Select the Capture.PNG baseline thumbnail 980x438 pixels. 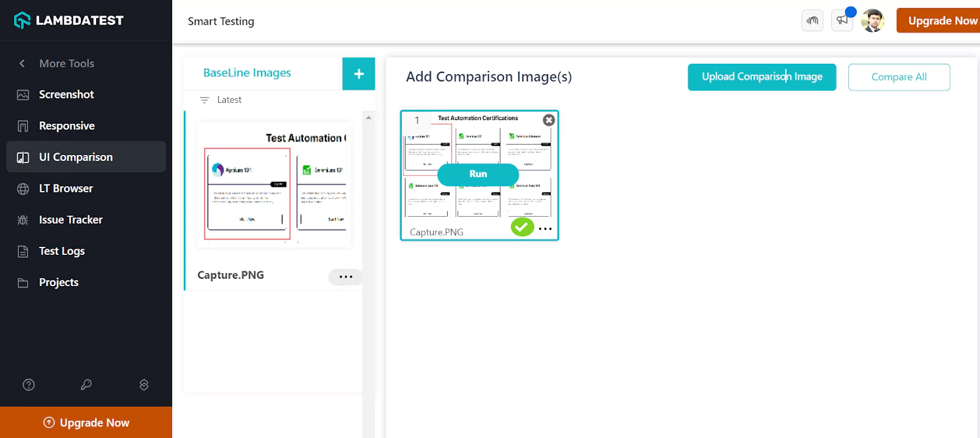(x=274, y=185)
